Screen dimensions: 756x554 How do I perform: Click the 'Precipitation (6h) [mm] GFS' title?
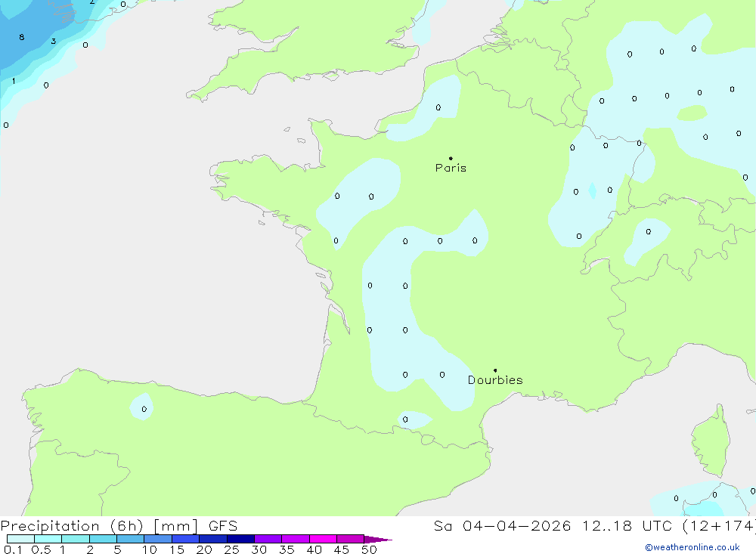pos(119,525)
